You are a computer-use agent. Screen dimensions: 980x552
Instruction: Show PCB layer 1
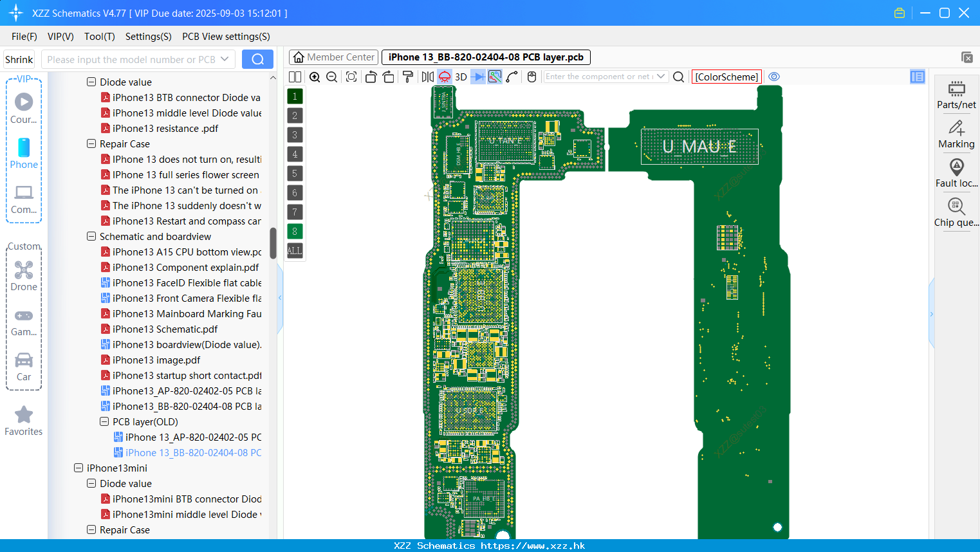click(295, 97)
